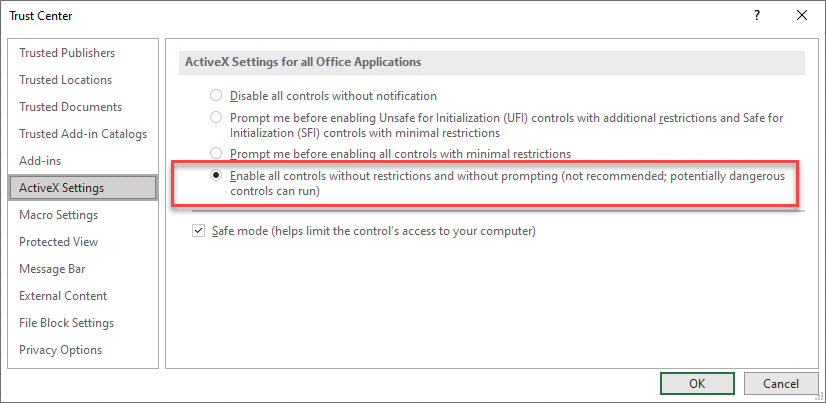Select Prompt before enabling all controls option
This screenshot has height=403, width=826.
click(x=216, y=154)
